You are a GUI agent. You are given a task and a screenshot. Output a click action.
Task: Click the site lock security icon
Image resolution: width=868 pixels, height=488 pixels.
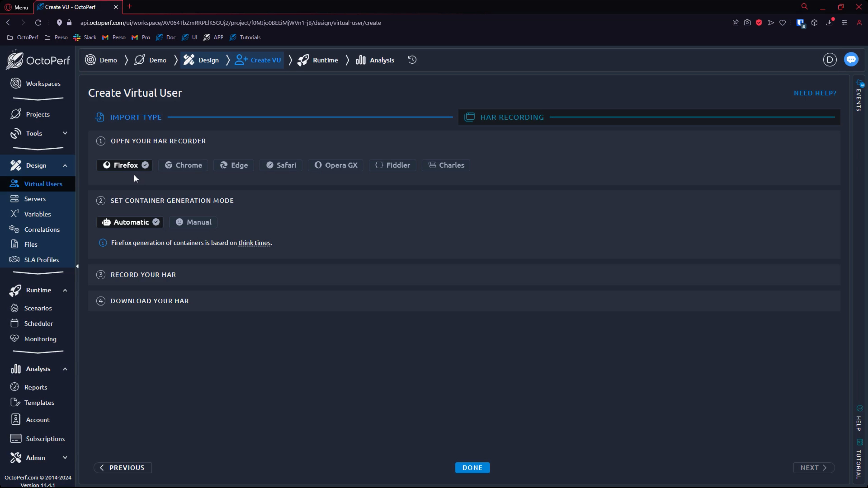tap(69, 23)
